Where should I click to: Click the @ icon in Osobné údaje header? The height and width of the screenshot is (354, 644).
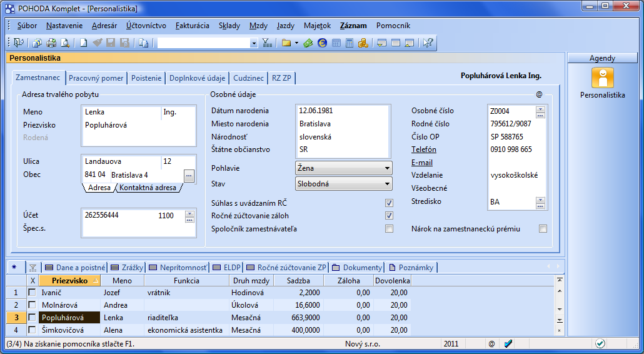pyautogui.click(x=539, y=94)
